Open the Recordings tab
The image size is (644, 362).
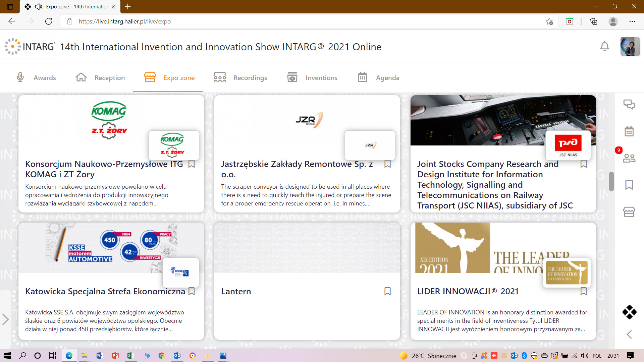pyautogui.click(x=240, y=78)
